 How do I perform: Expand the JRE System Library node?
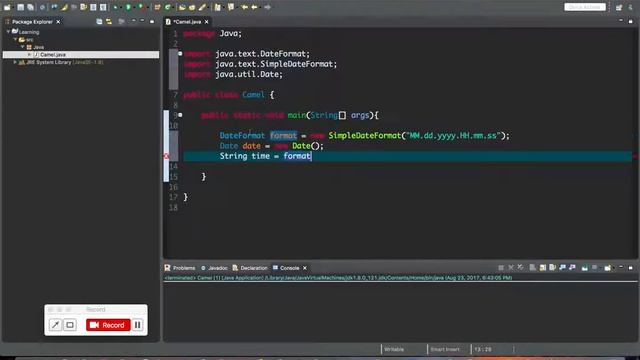[x=16, y=62]
